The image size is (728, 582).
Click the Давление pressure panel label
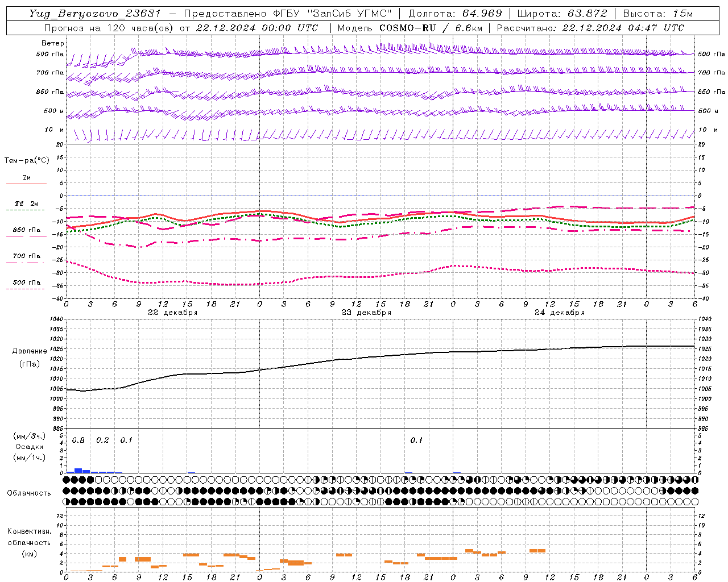[30, 351]
